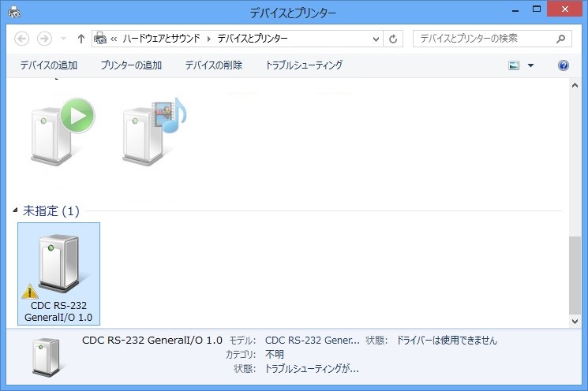588x391 pixels.
Task: Click プリンターの追加 in the toolbar
Action: pyautogui.click(x=131, y=65)
